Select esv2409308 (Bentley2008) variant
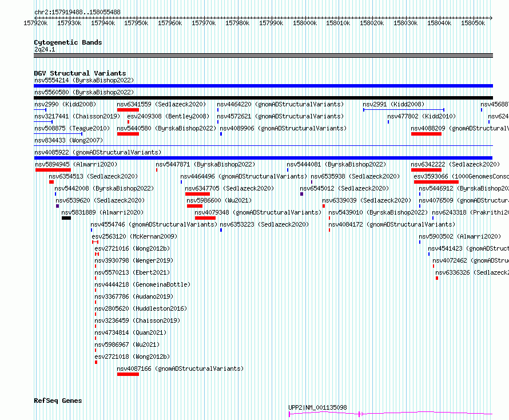Screen dimensions: 509x420 point(168,116)
